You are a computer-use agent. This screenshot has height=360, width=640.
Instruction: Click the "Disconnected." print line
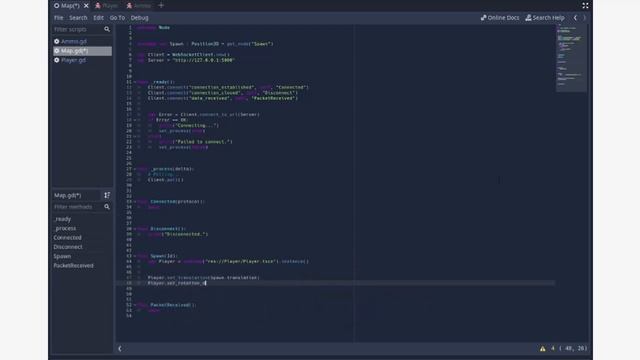click(x=178, y=234)
